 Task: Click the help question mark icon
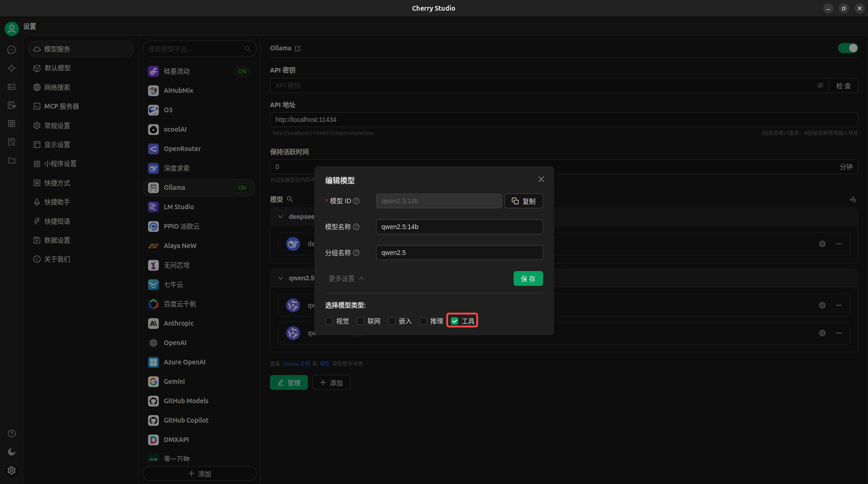tap(12, 433)
